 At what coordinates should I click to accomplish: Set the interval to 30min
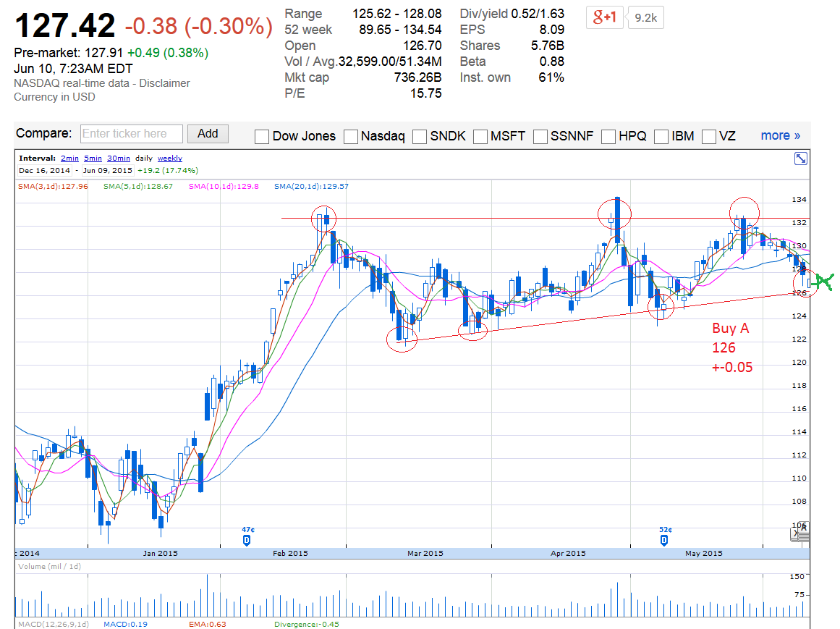tap(119, 158)
